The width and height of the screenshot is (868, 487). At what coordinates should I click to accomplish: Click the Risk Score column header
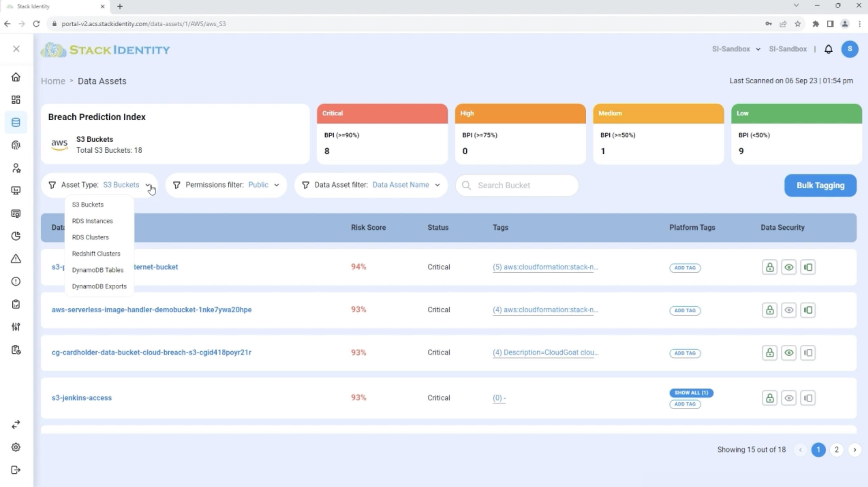point(368,227)
